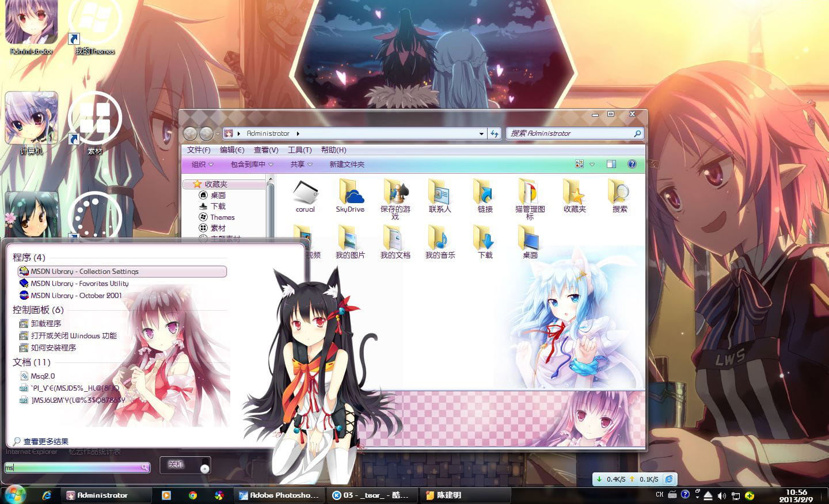The image size is (829, 504).
Task: Open Chrome from the taskbar
Action: (193, 495)
